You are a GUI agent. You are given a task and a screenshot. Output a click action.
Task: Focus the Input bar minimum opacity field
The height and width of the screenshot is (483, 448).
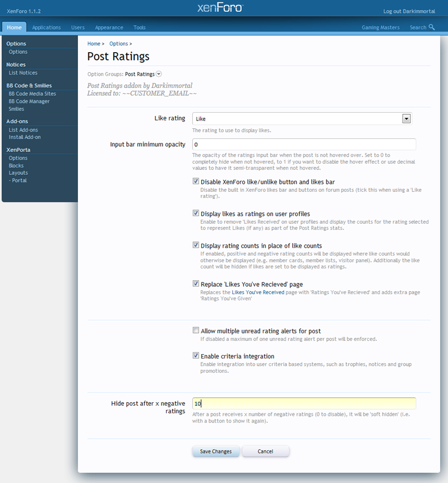304,145
